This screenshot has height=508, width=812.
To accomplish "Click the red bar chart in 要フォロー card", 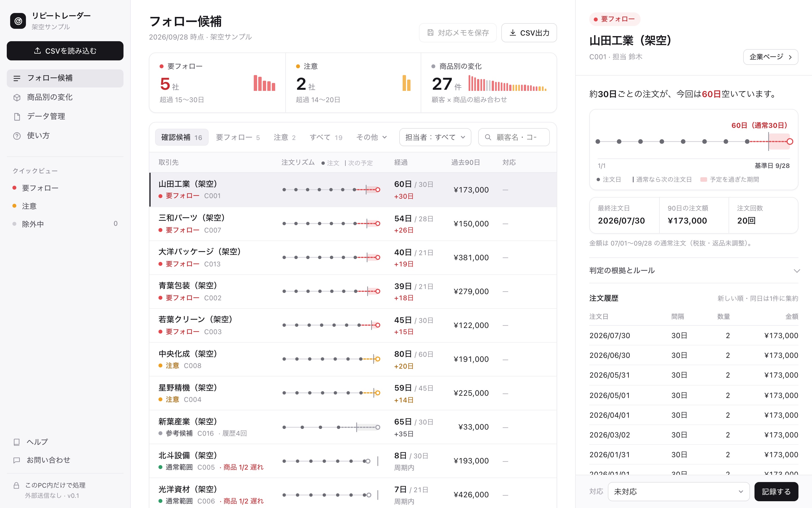I will 264,83.
